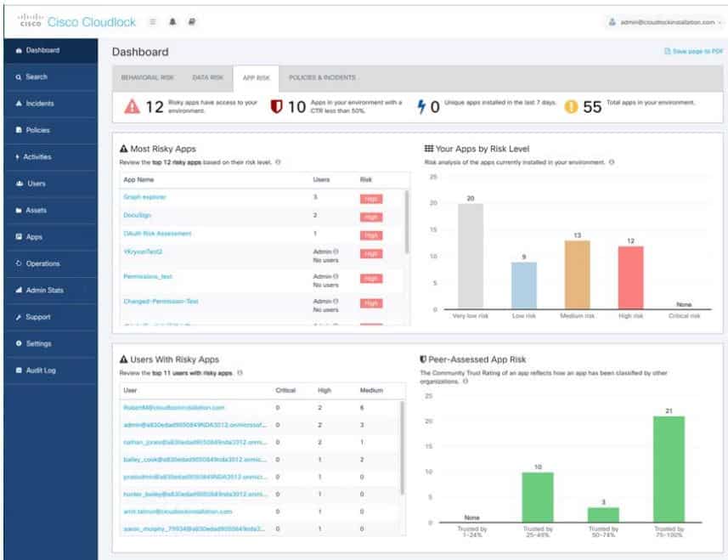Screen dimensions: 728x560
Task: Switch to the Policies & Incidents tab
Action: click(322, 77)
